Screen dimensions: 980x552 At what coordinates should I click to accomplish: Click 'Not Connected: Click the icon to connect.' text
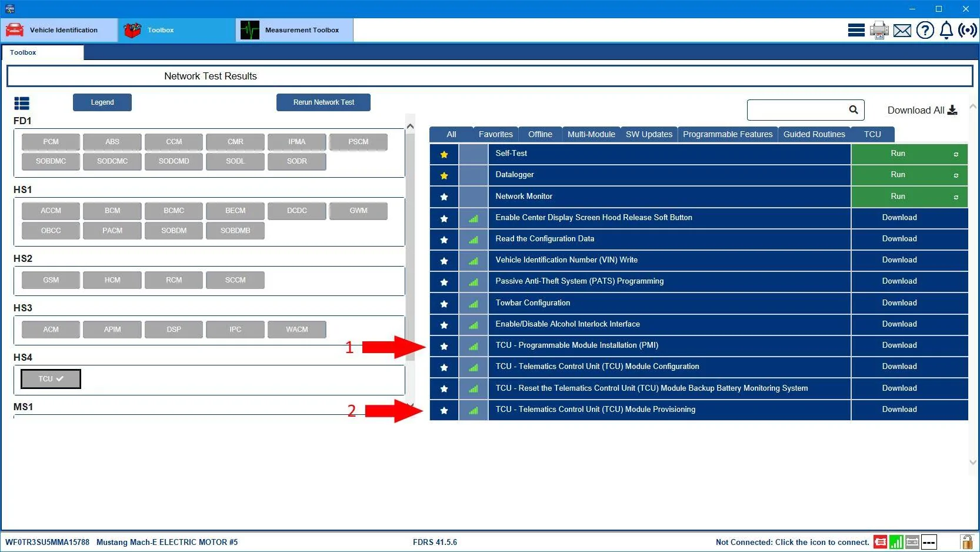pos(792,542)
